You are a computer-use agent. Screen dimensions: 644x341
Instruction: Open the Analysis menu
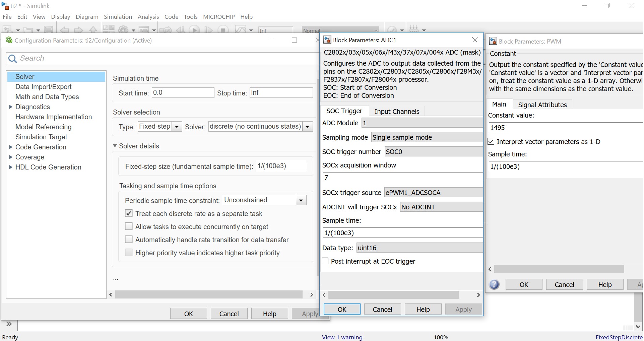point(148,17)
